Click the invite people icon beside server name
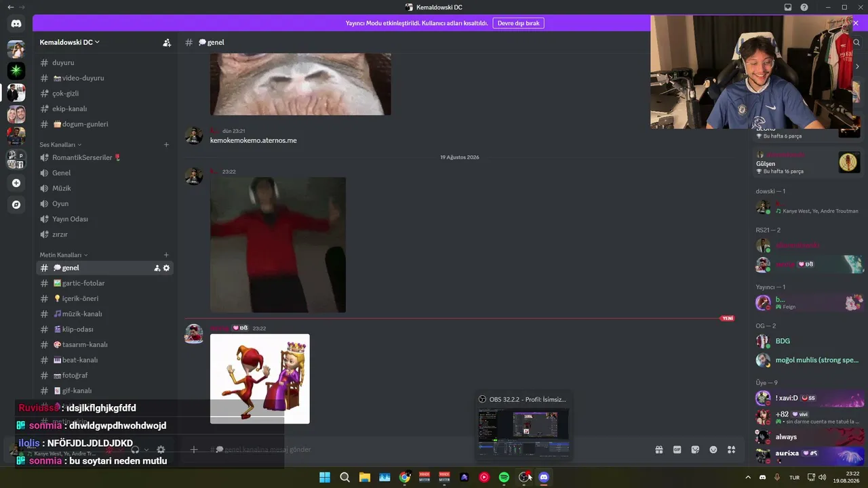 (x=167, y=42)
